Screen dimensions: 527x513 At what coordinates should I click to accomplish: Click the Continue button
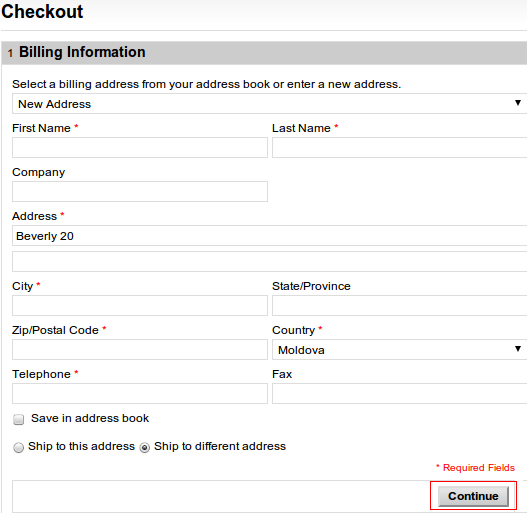[473, 496]
